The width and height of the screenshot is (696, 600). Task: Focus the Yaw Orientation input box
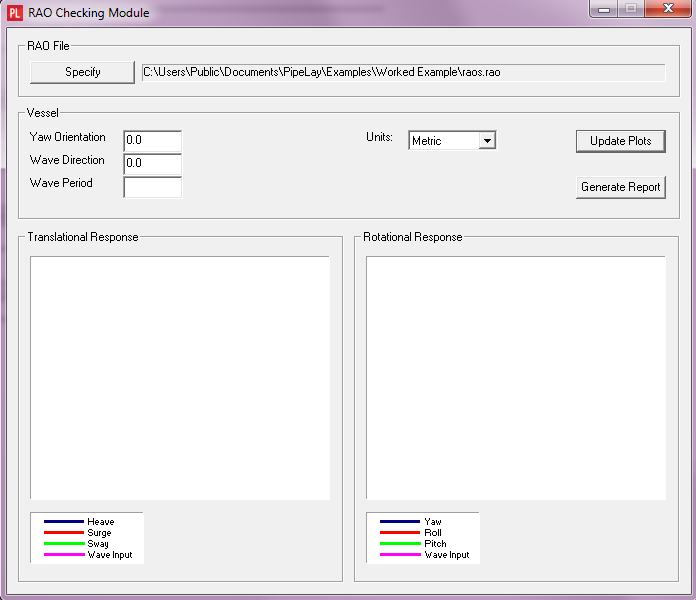coord(152,141)
